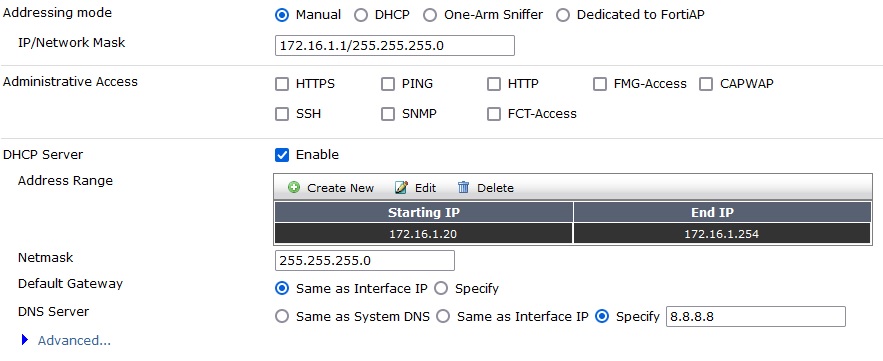Click the Edit button label
The height and width of the screenshot is (361, 883).
425,188
